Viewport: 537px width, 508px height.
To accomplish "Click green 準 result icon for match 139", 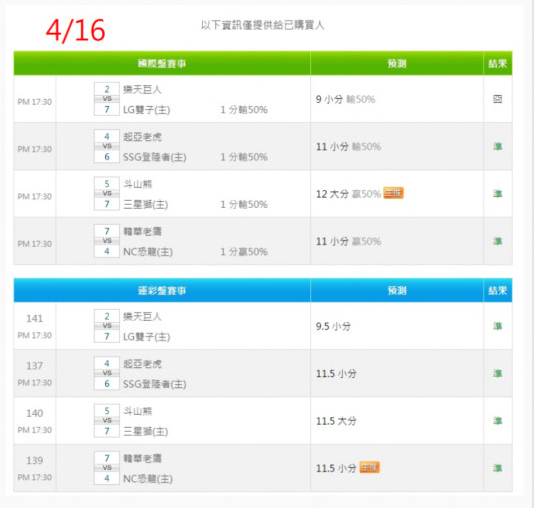I will click(x=497, y=468).
